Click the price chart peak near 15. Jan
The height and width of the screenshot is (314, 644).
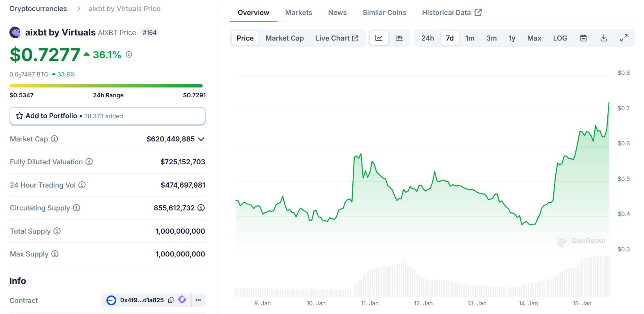[x=609, y=103]
